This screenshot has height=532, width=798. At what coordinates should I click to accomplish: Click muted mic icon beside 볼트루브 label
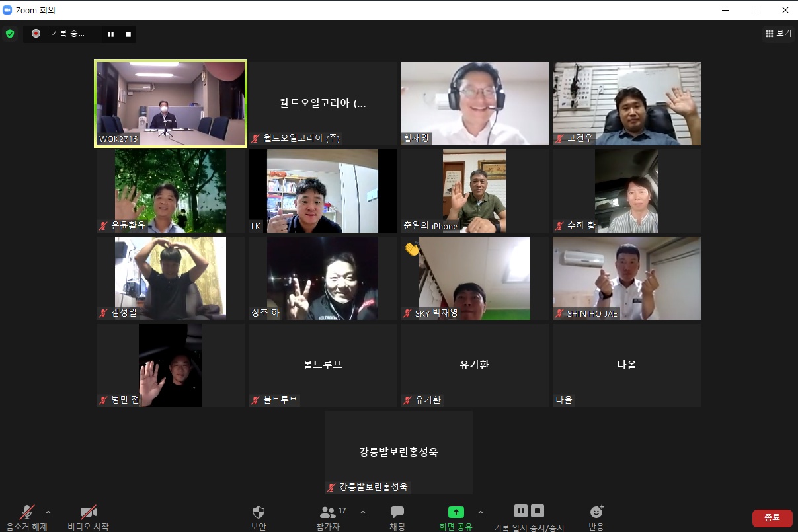coord(256,400)
